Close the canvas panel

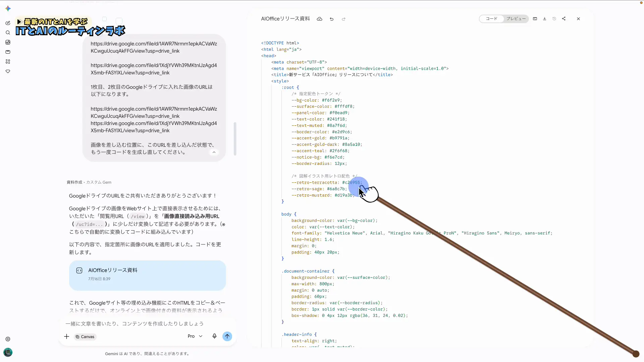pyautogui.click(x=578, y=19)
